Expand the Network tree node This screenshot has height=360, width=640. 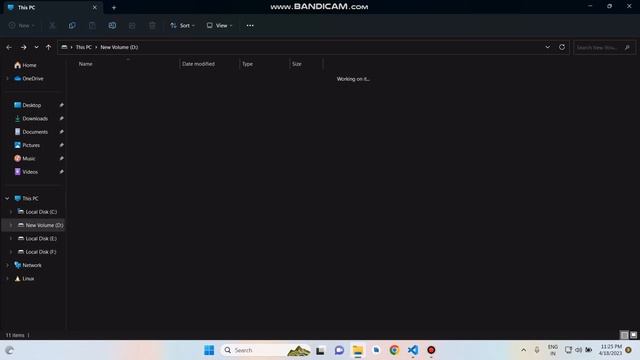7,265
